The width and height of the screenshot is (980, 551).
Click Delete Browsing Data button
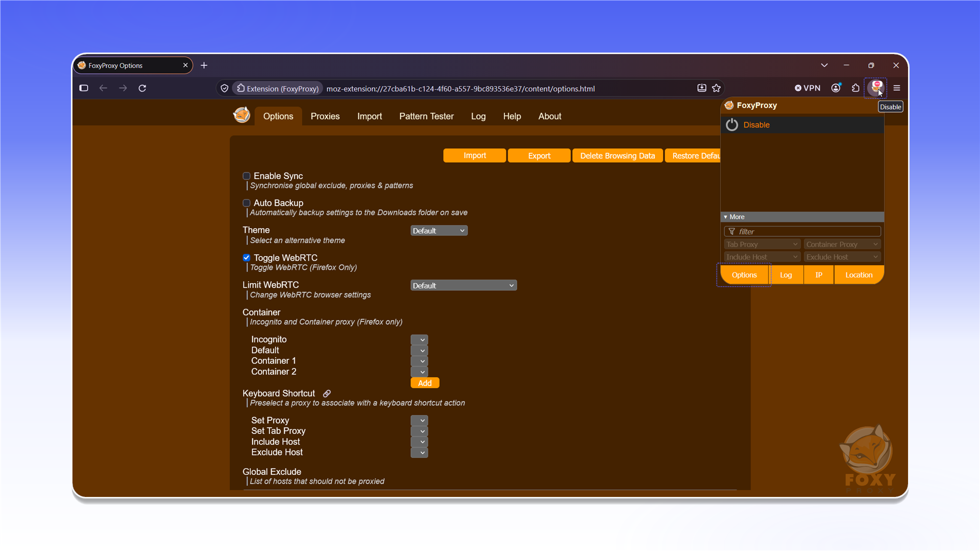(x=618, y=156)
